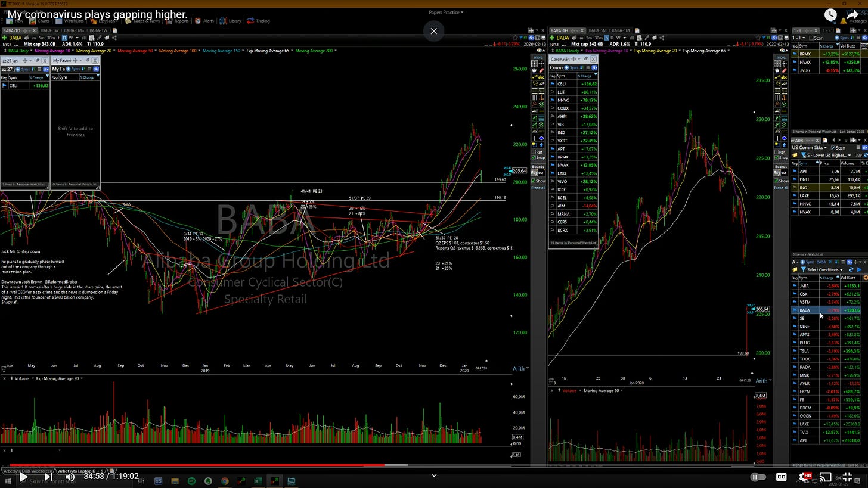Open Spotify from the Windows taskbar
The width and height of the screenshot is (868, 488).
pos(191,481)
